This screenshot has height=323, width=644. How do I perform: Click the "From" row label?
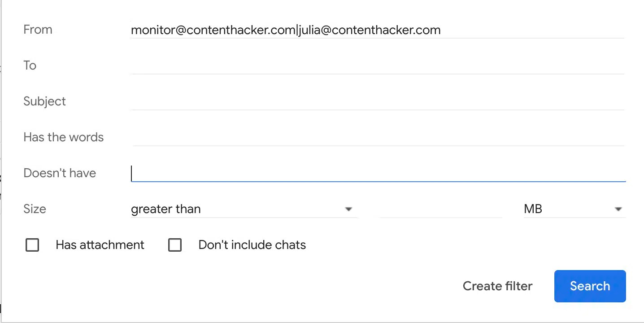pos(38,30)
